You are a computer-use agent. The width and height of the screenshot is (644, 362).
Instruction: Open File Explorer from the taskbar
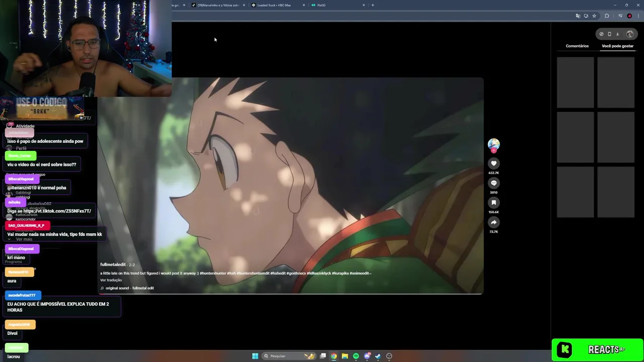point(345,356)
